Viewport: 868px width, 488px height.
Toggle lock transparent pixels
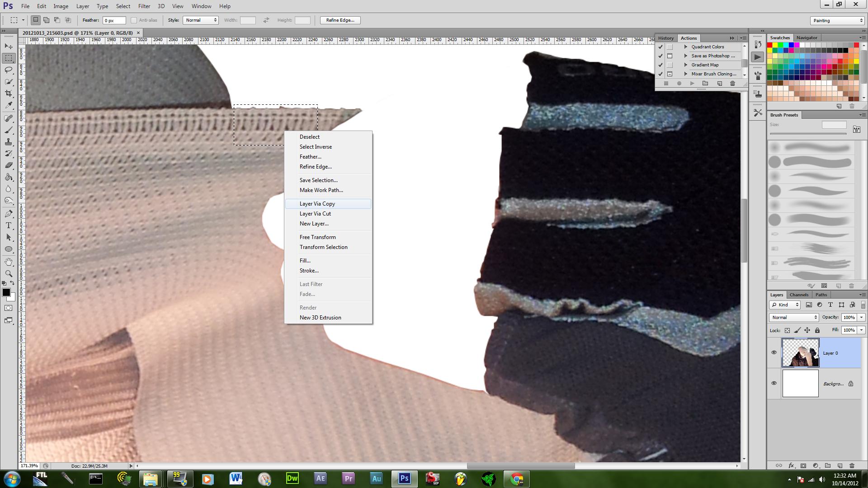787,330
